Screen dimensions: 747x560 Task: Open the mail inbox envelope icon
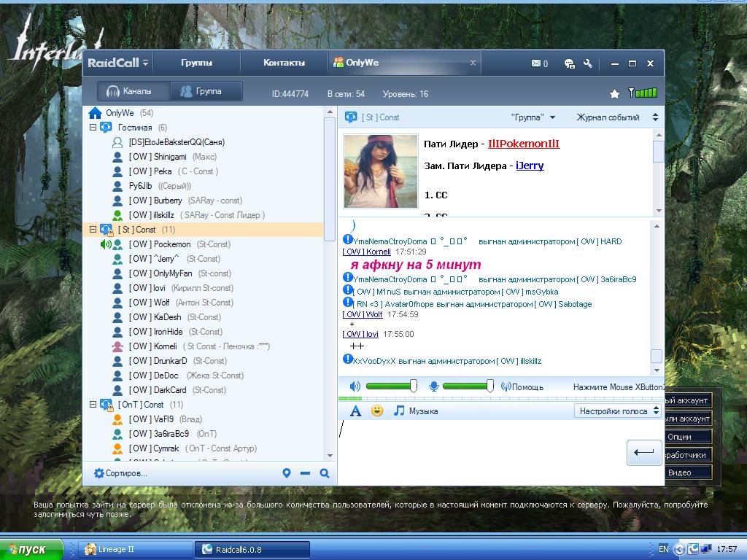[x=536, y=63]
